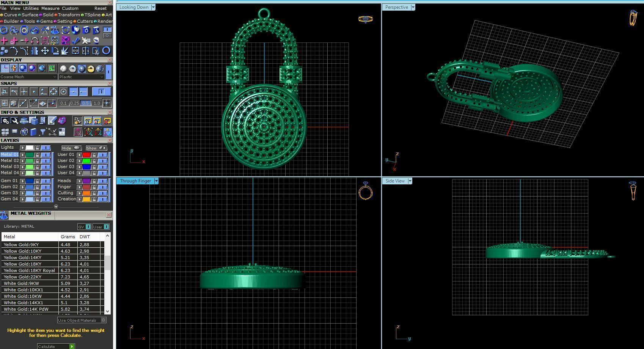This screenshot has width=644, height=349.
Task: Select the construction plane grid display icon
Action: tap(5, 68)
